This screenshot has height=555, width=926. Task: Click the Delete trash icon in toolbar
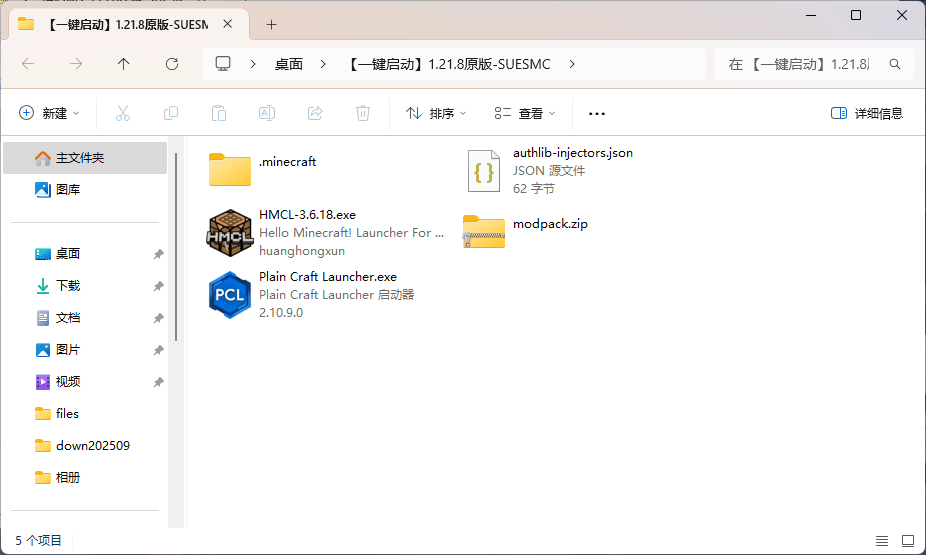click(x=364, y=113)
